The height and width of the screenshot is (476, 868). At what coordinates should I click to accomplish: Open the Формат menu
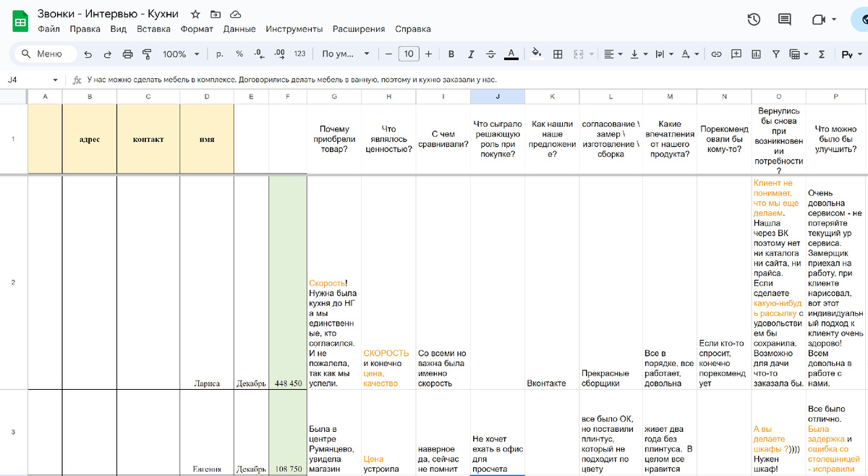point(197,30)
